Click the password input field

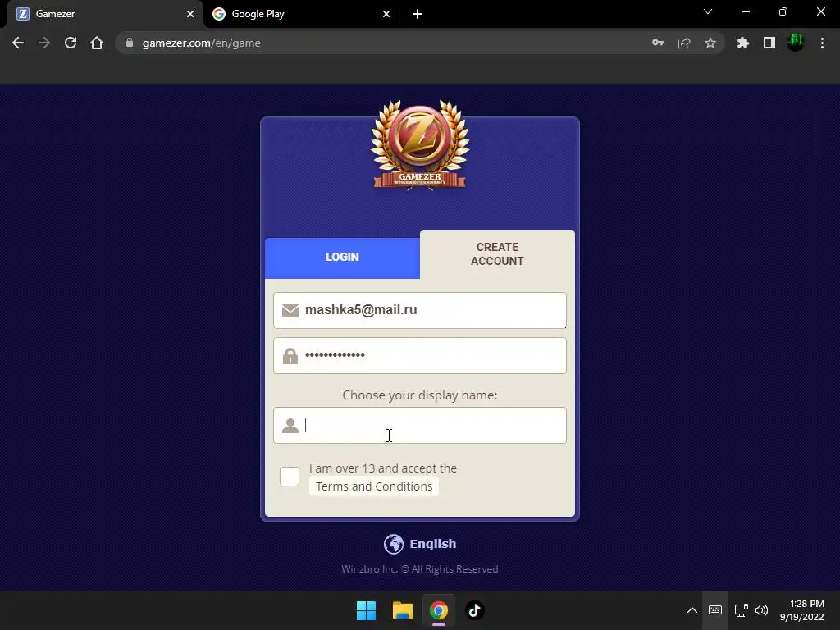[x=419, y=355]
